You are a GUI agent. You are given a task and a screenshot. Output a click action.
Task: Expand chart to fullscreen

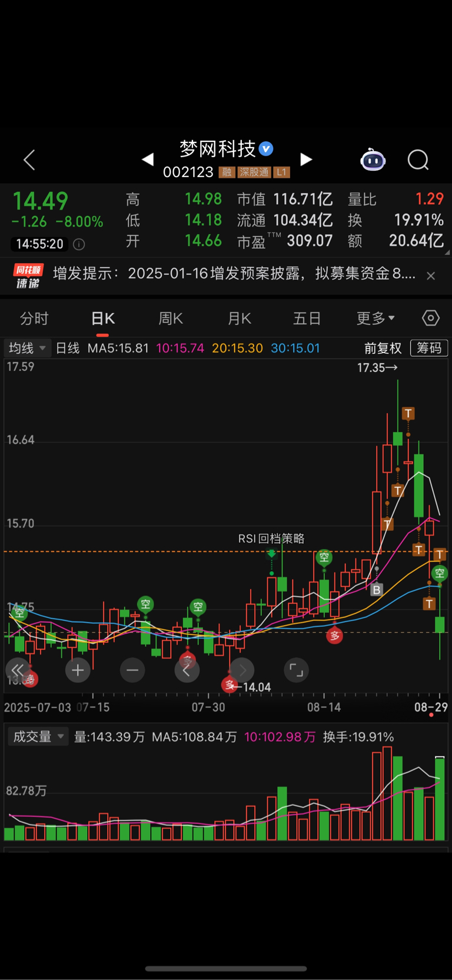point(296,670)
